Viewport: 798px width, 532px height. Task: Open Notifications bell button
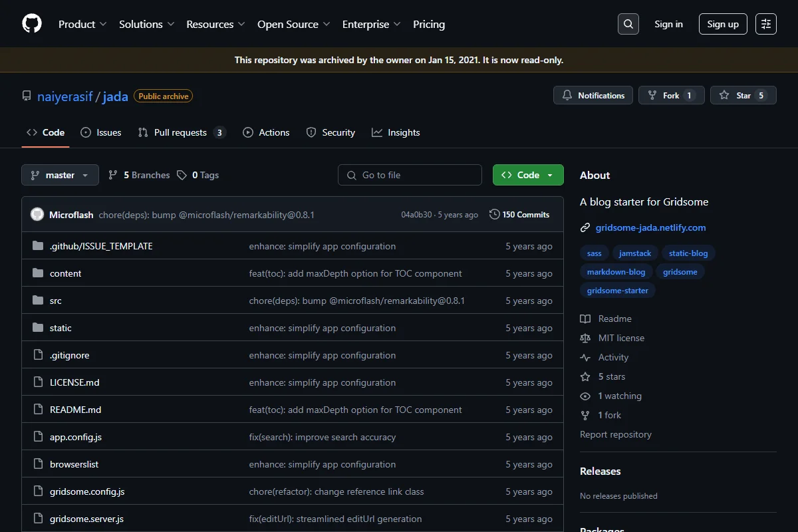[x=593, y=96]
